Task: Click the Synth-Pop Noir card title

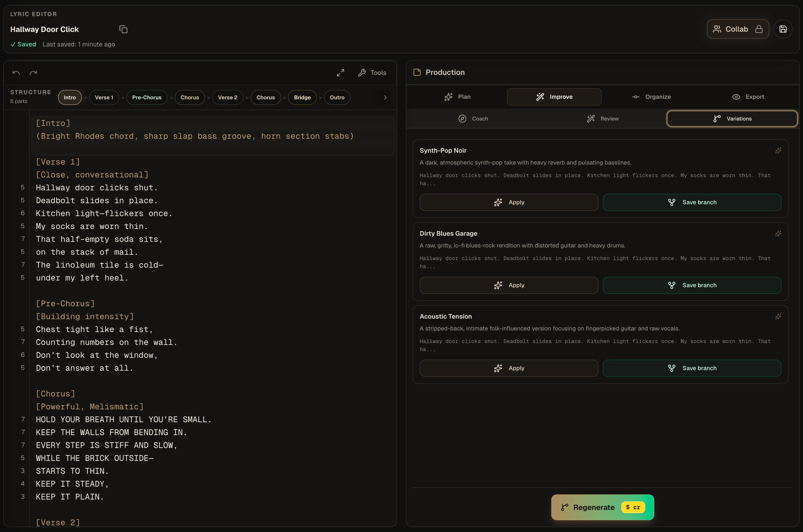Action: click(x=443, y=151)
